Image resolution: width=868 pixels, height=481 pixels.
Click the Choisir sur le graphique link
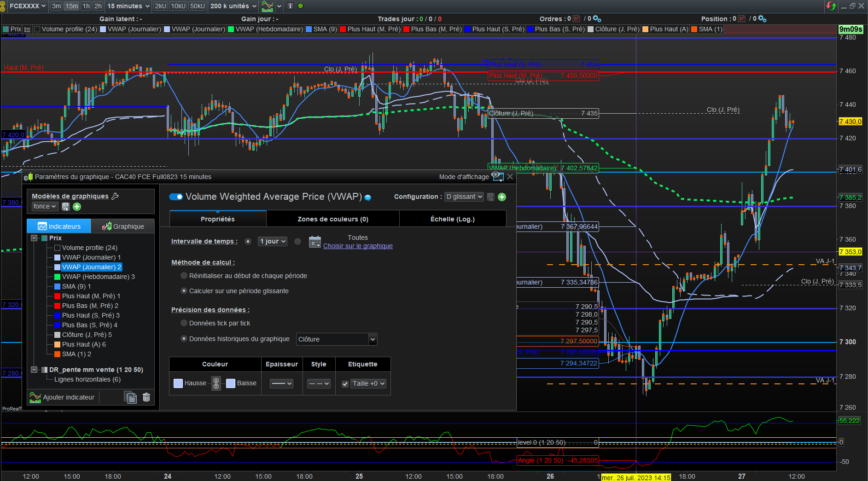pos(358,246)
